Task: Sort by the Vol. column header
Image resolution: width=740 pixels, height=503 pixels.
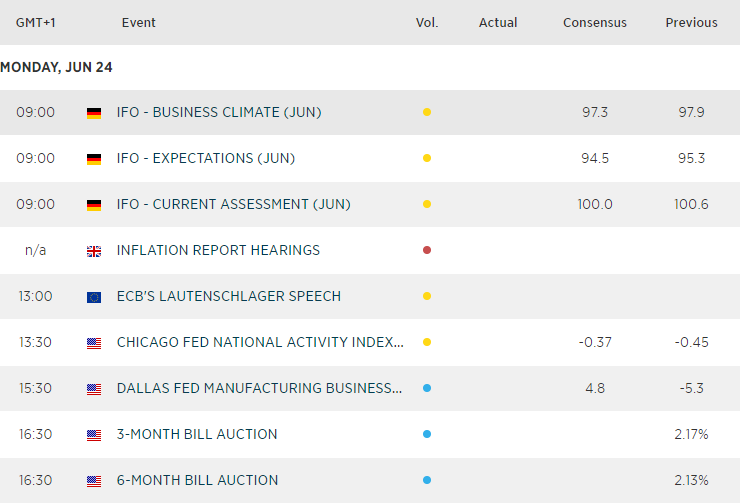Action: (427, 22)
